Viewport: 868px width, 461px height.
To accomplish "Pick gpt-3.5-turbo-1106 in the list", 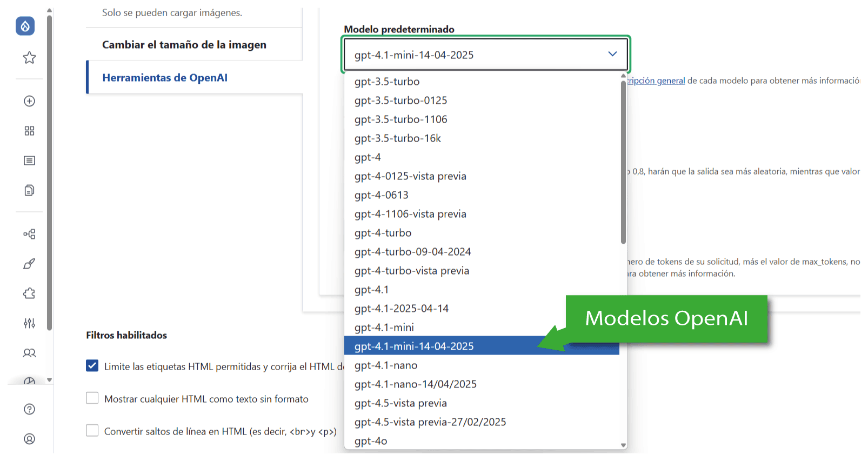I will [x=482, y=119].
